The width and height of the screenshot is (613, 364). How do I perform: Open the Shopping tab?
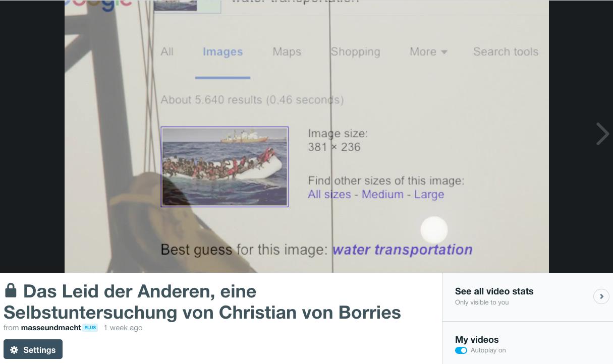click(x=355, y=52)
